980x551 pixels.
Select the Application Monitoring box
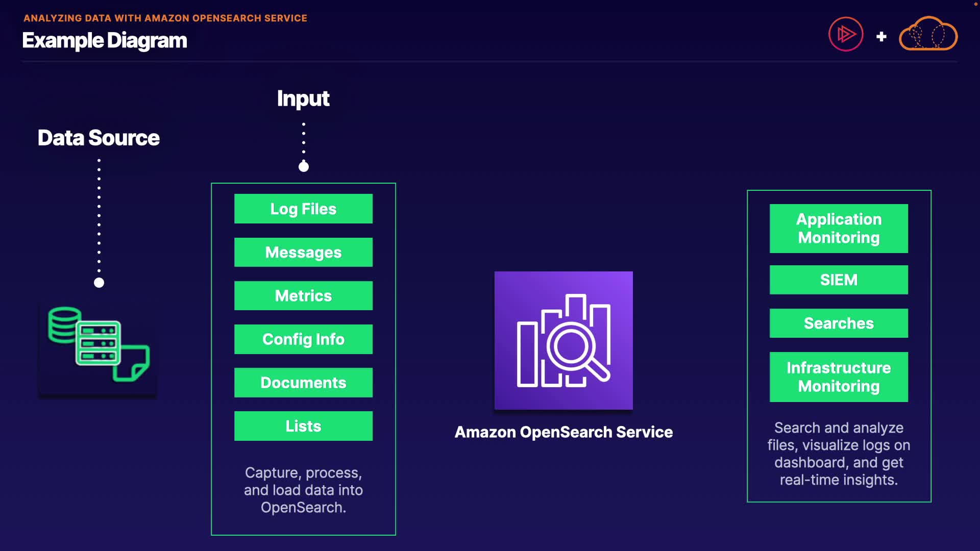839,229
